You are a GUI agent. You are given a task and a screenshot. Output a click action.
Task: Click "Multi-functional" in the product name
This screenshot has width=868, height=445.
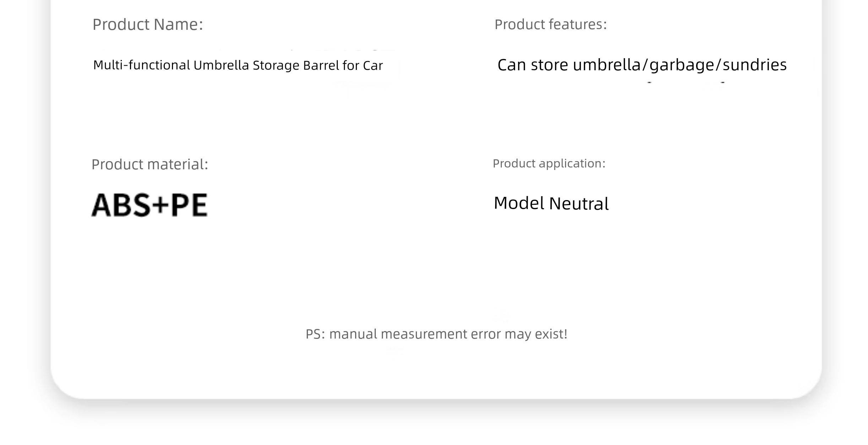[x=142, y=65]
